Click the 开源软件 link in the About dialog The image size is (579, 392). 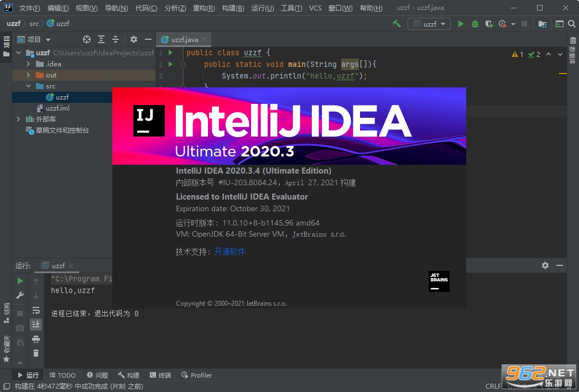pos(229,252)
